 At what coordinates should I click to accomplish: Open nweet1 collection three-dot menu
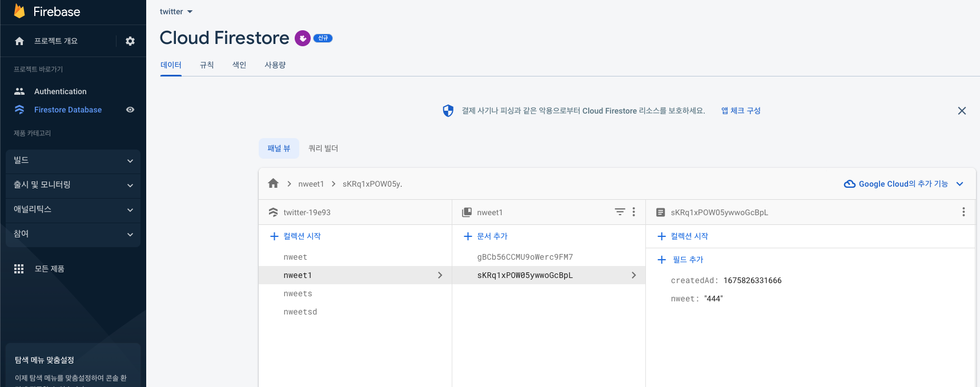tap(634, 212)
